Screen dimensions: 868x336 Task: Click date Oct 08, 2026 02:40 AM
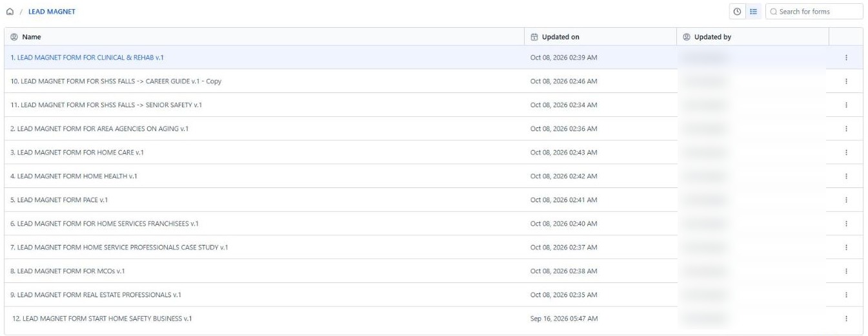[x=563, y=224]
